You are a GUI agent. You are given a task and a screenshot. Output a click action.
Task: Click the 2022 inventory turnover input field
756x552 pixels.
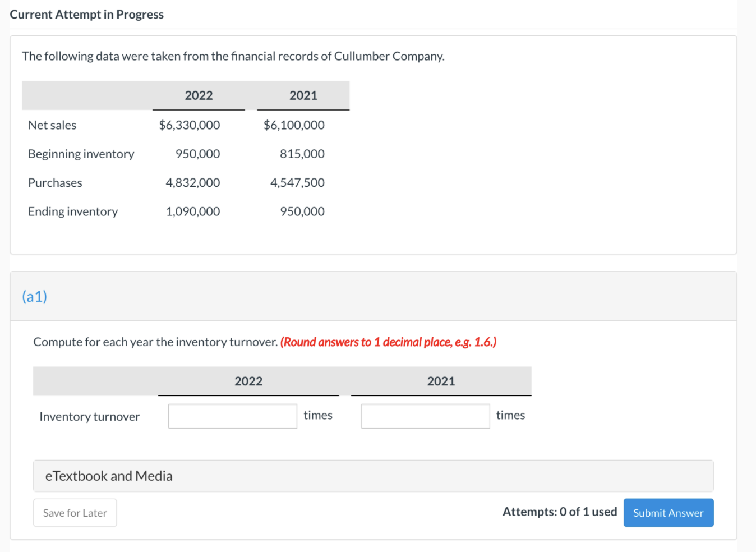pyautogui.click(x=232, y=416)
